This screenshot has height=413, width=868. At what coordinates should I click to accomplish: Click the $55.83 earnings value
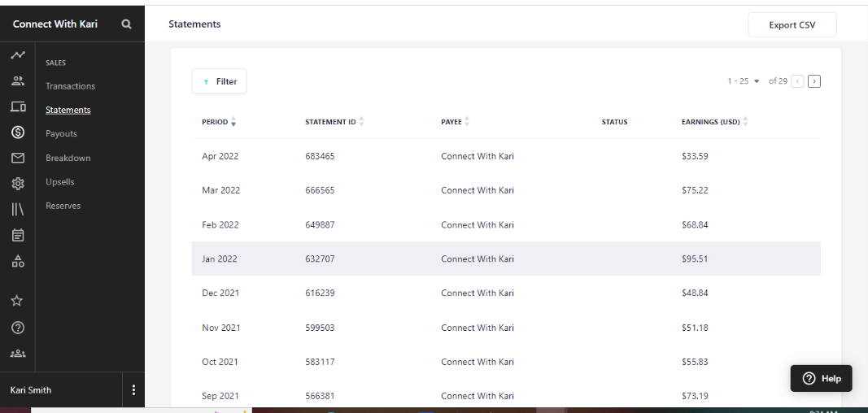click(695, 362)
